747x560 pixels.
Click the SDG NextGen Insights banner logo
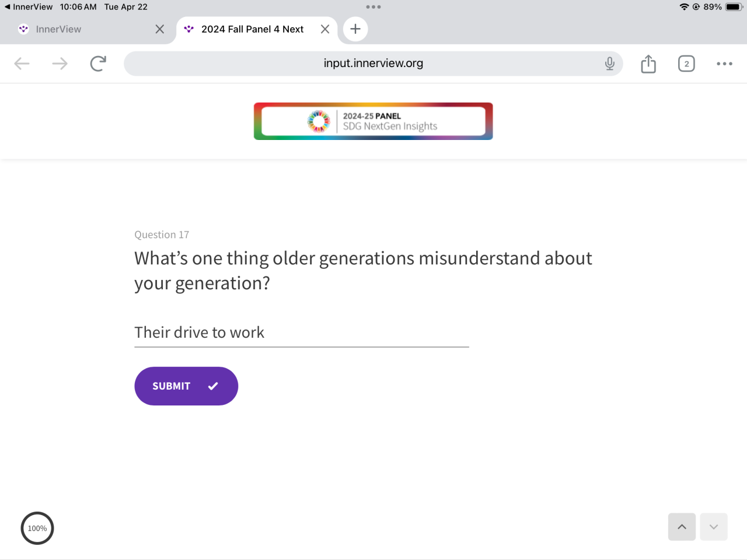coord(373,121)
